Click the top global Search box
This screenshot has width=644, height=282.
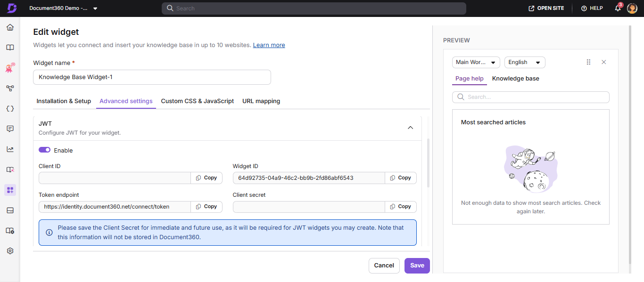[314, 8]
